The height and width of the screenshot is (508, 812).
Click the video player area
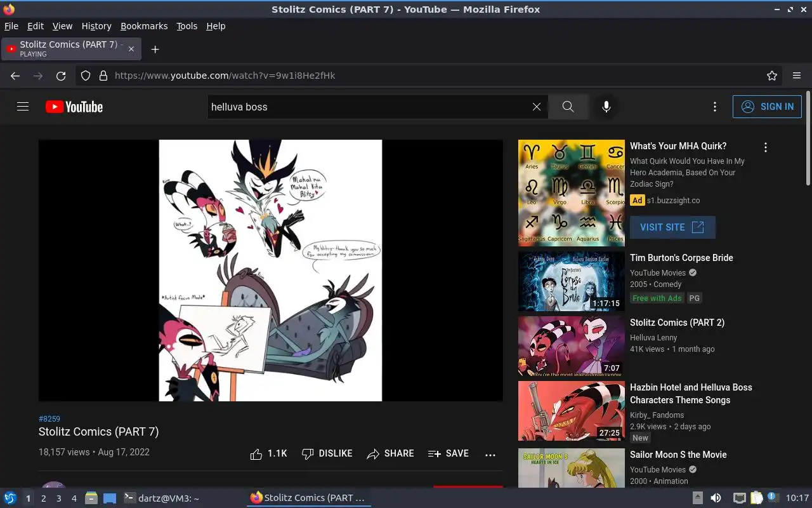[270, 271]
